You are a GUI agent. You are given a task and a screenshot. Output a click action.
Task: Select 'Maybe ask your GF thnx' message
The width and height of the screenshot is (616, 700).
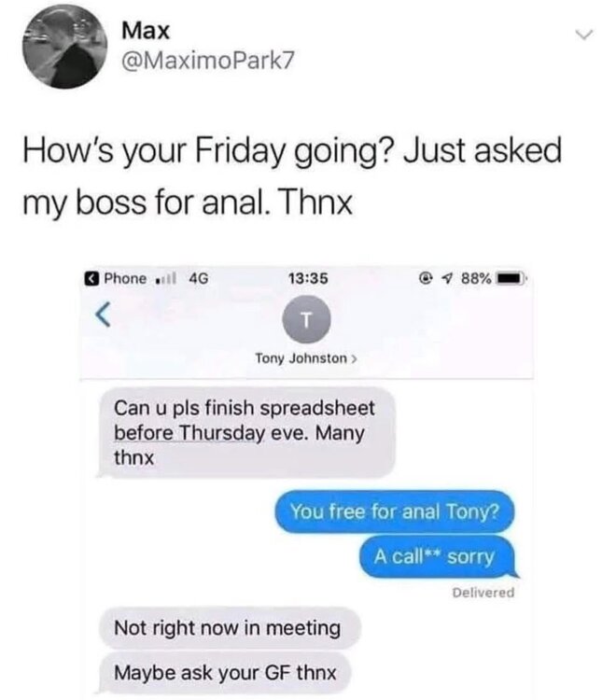[225, 673]
